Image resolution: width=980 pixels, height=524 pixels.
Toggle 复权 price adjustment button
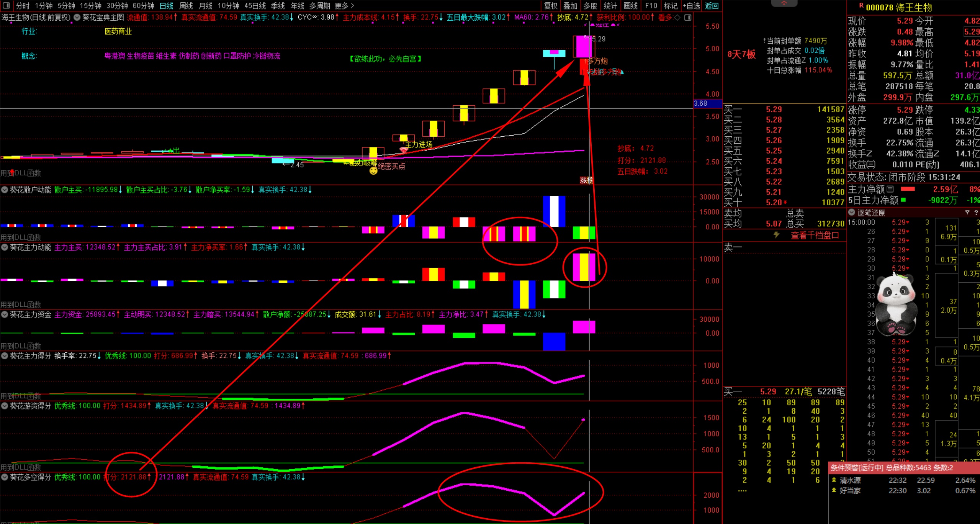(550, 6)
